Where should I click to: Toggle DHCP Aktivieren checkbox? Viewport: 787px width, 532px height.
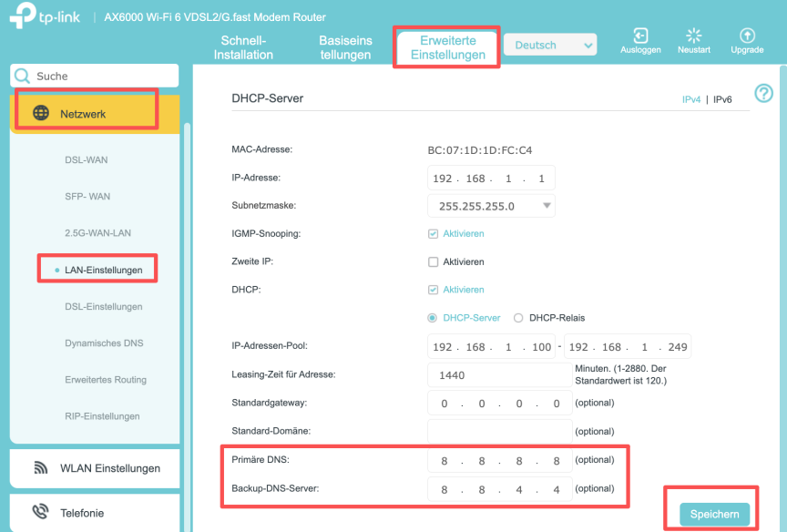coord(433,290)
